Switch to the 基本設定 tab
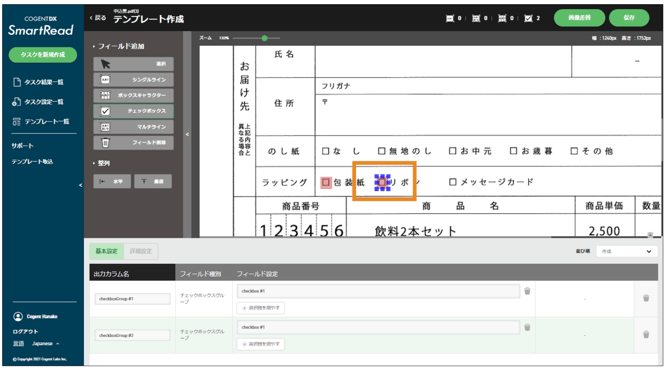Viewport: 670px width, 373px height. click(106, 251)
